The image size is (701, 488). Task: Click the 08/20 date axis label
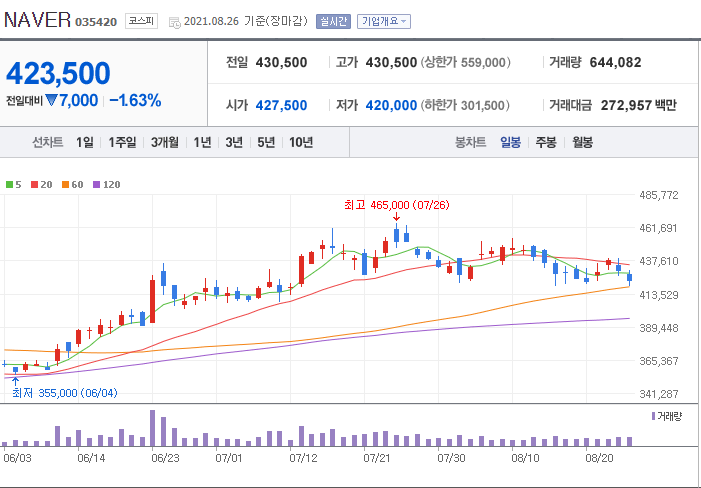(x=600, y=458)
